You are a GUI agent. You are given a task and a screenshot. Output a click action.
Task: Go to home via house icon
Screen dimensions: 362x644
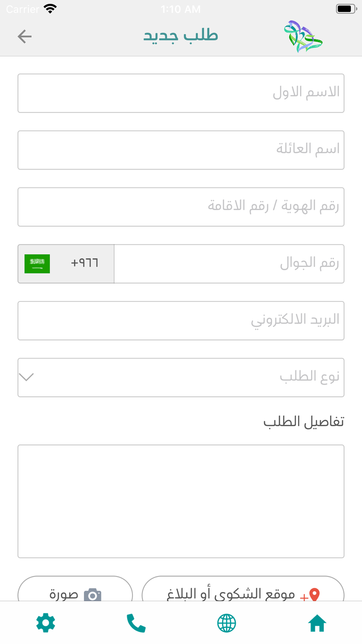coord(317,623)
